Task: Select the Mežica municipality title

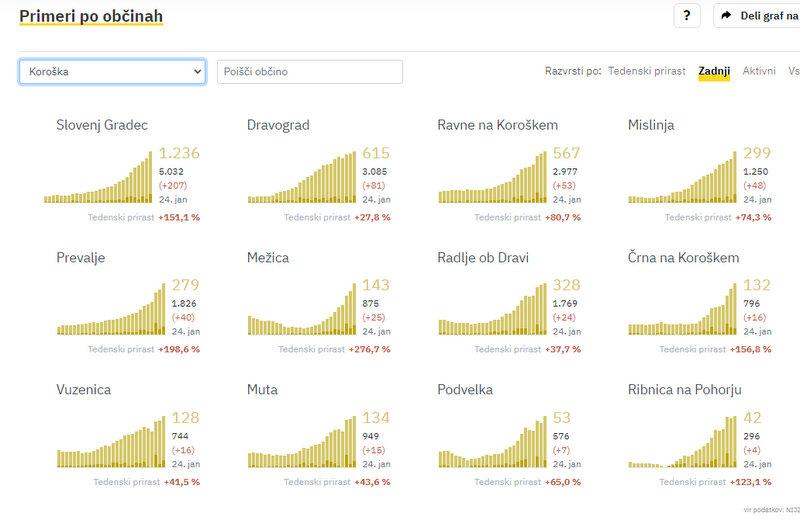Action: (x=268, y=257)
